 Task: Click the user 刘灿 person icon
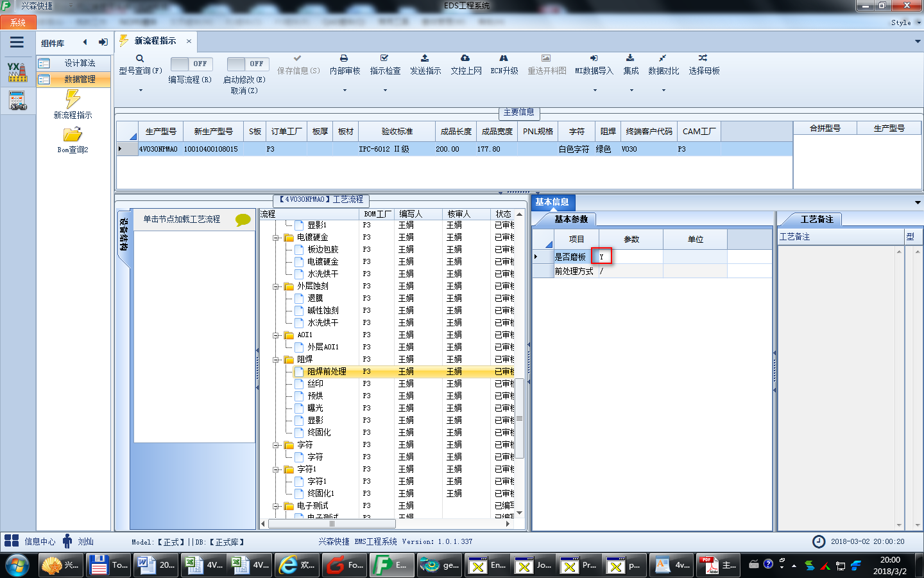click(67, 541)
